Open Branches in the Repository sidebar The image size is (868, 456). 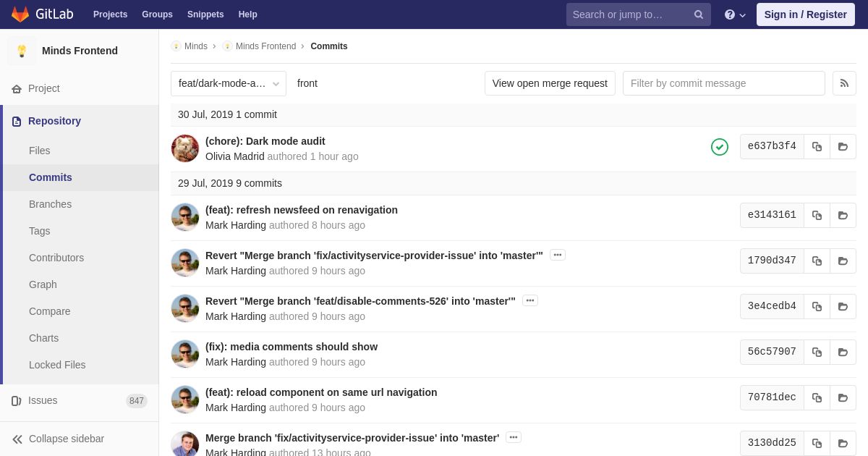tap(50, 204)
